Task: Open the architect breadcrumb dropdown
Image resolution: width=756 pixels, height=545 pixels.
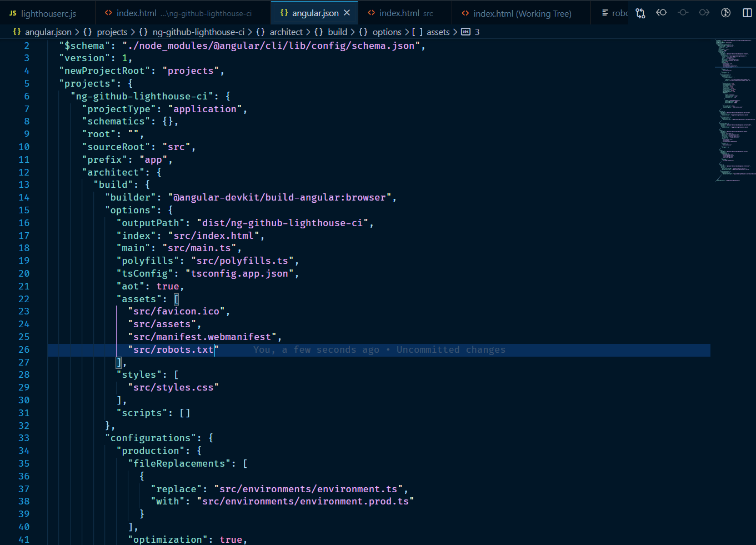Action: 286,32
